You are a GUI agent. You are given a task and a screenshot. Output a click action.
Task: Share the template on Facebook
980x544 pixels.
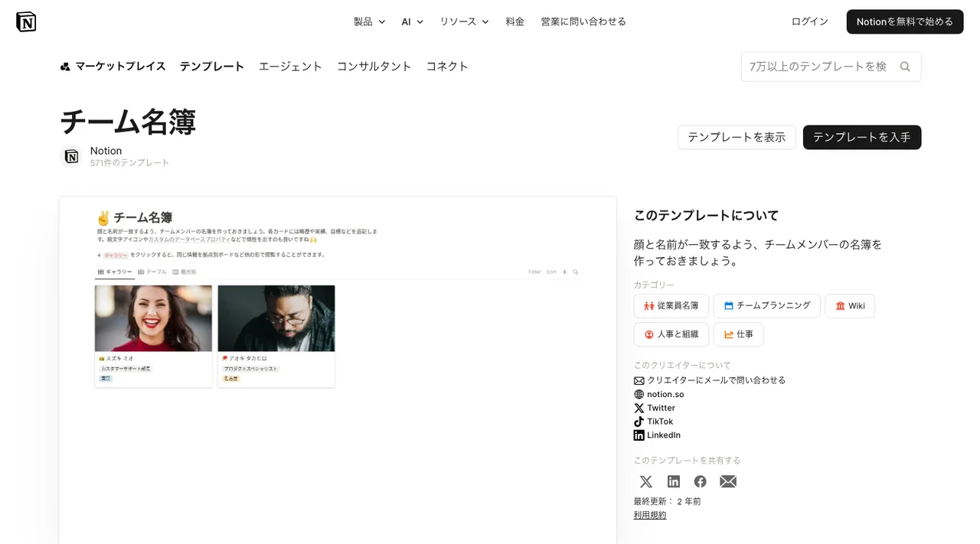701,481
